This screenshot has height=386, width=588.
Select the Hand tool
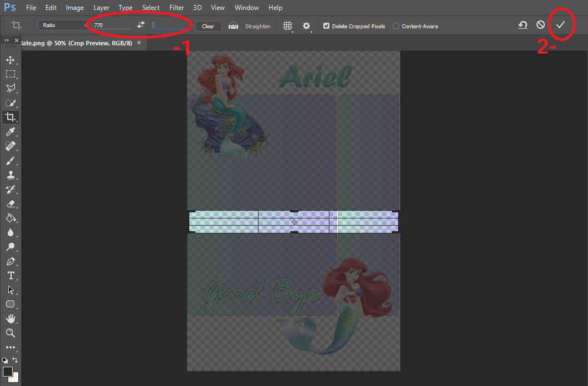(11, 319)
